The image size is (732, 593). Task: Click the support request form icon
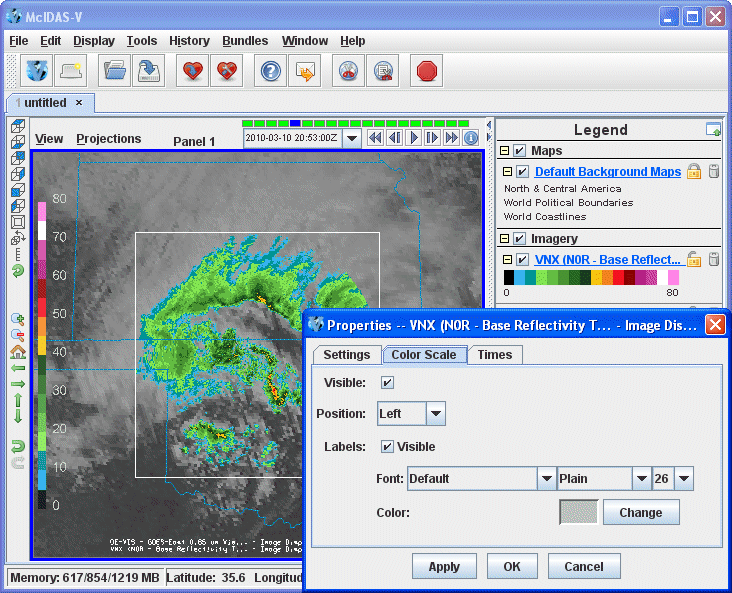(x=304, y=71)
